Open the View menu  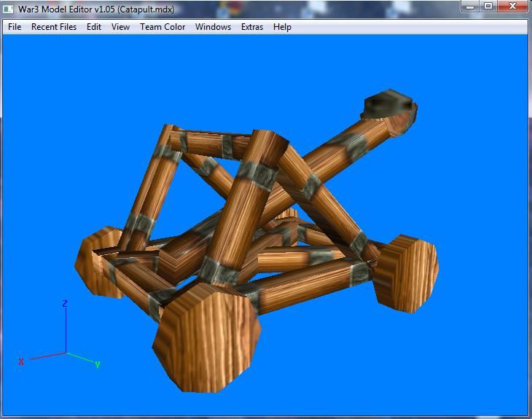(120, 27)
